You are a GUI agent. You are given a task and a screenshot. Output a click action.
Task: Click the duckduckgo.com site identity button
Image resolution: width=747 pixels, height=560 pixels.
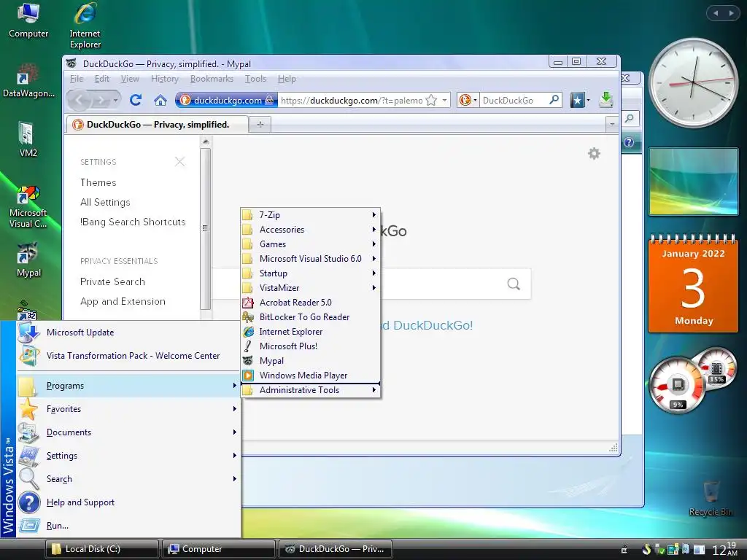226,100
